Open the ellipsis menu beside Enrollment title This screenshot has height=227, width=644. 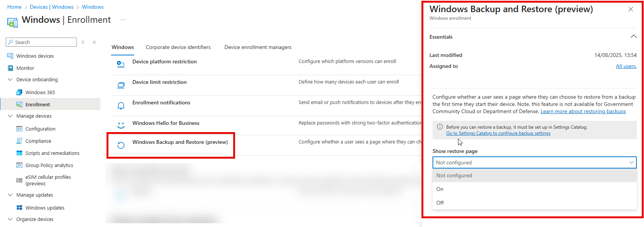pos(123,20)
